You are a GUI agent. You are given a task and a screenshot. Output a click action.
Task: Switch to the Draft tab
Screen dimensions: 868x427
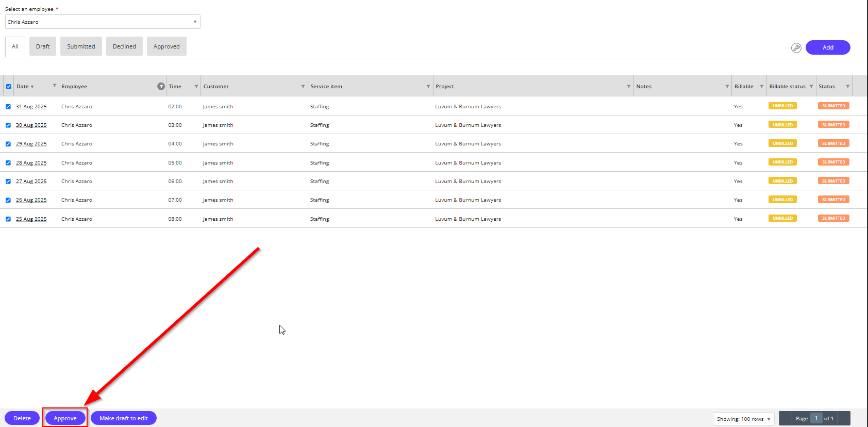tap(43, 46)
